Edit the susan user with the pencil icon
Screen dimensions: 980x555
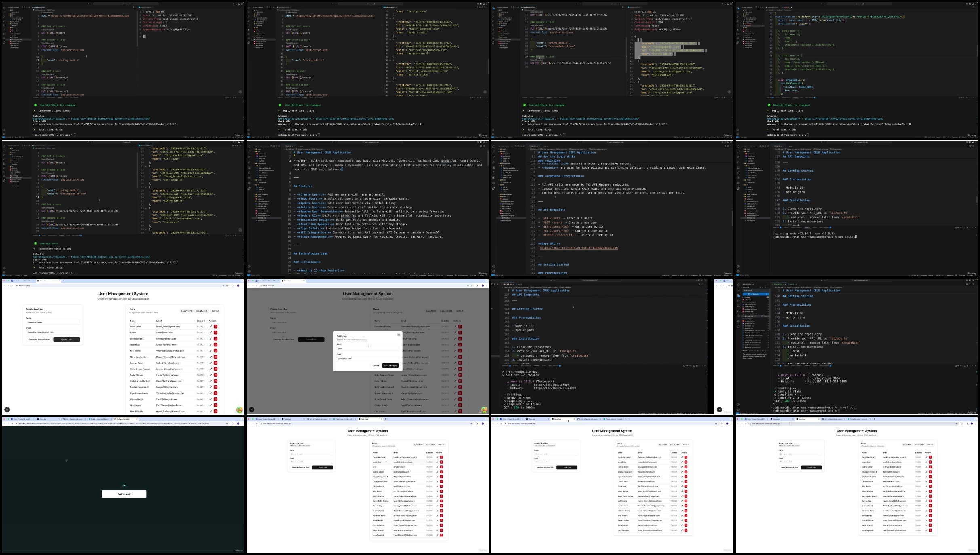pos(211,333)
